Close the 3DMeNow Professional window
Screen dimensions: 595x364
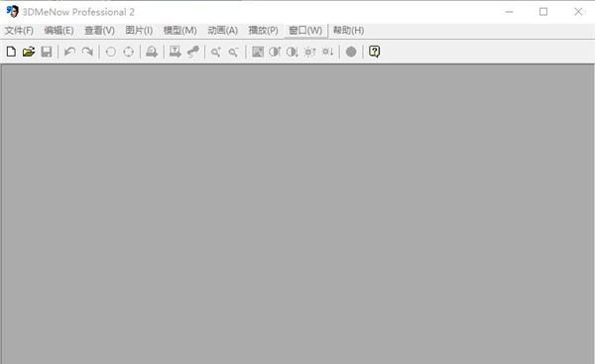point(578,12)
